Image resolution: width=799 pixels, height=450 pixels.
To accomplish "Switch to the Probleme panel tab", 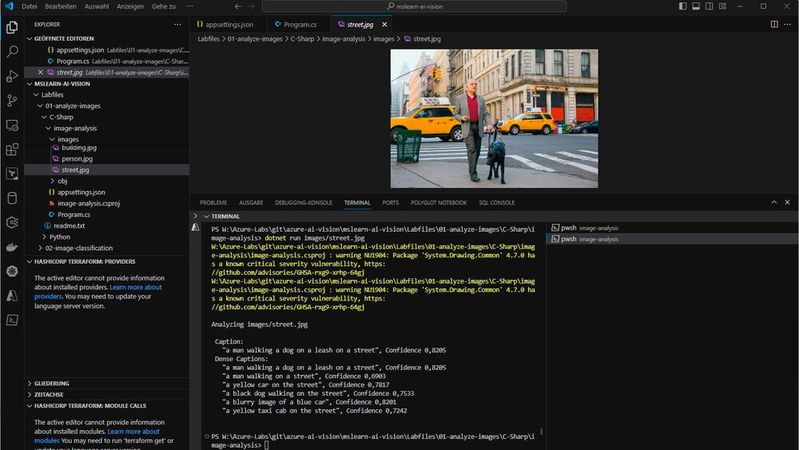I will pos(213,202).
